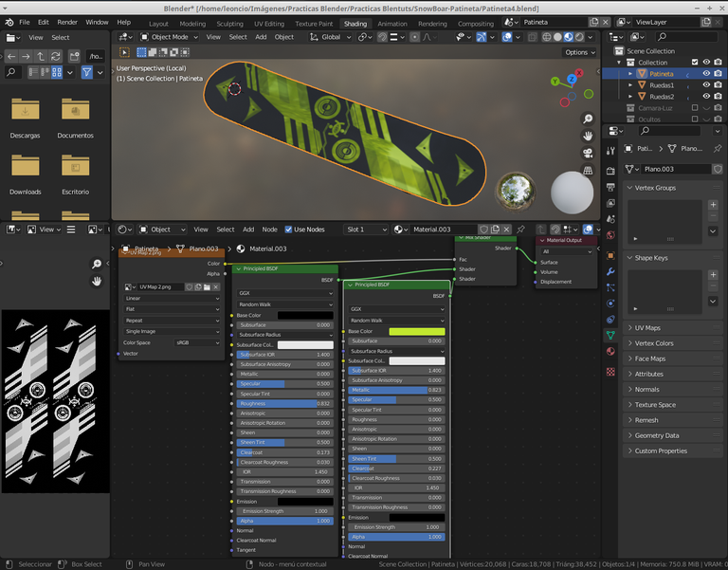Screen dimensions: 728x570
Task: Add a vertex group with plus button
Action: [x=713, y=204]
